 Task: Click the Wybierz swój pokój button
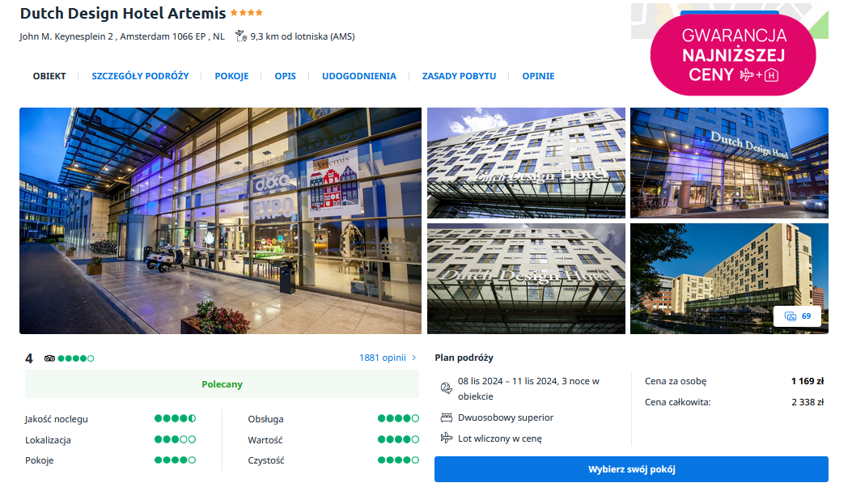click(x=631, y=469)
